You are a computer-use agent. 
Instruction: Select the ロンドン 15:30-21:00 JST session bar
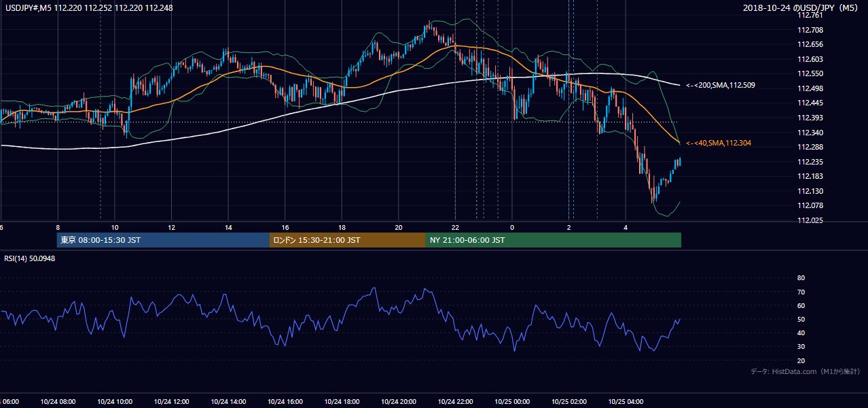click(x=348, y=240)
